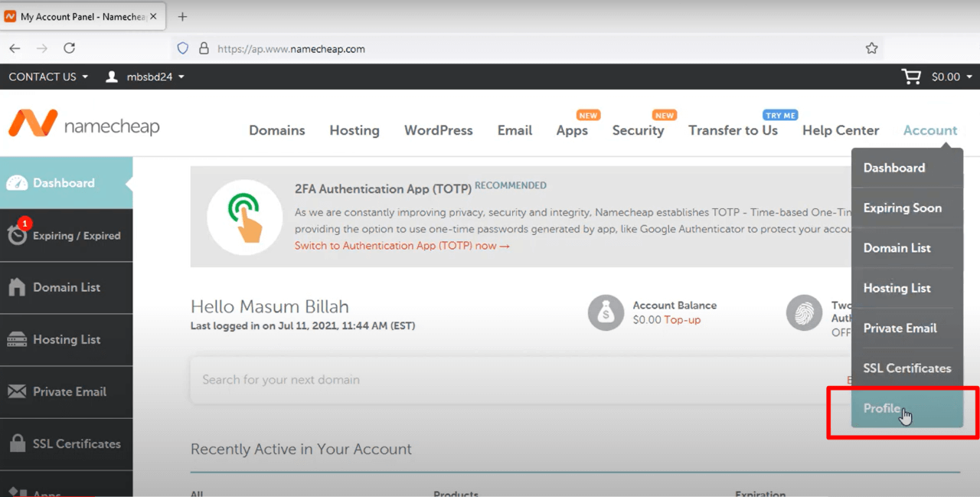This screenshot has height=497, width=980.
Task: Click the Dashboard gauge icon in sidebar
Action: [17, 183]
